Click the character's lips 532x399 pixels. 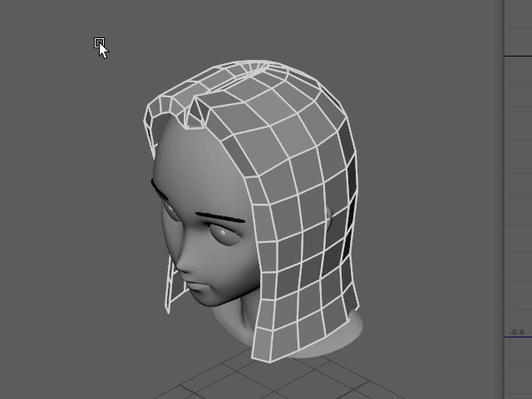click(196, 291)
